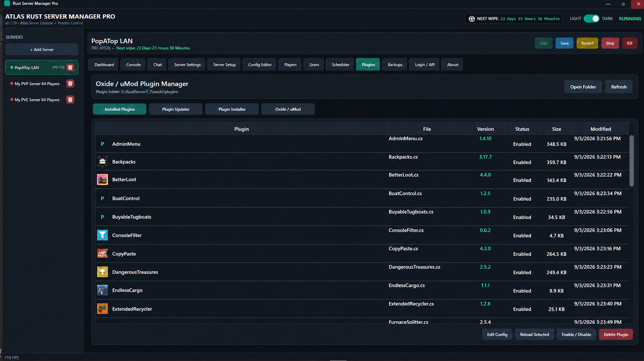Click the DangerousTreasures trophy icon

tap(102, 272)
